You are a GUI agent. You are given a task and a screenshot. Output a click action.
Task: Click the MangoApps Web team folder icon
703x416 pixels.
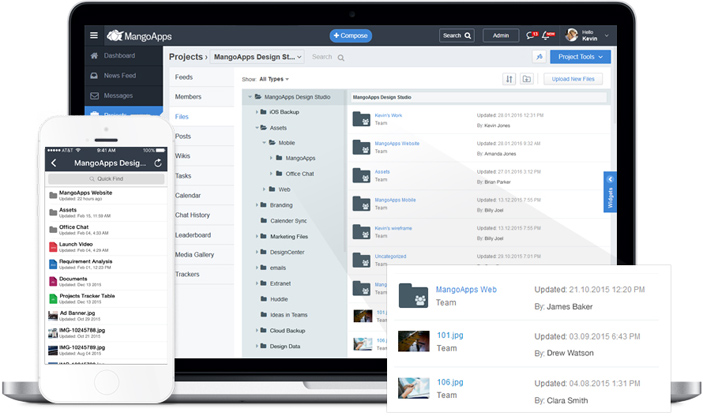coord(413,295)
